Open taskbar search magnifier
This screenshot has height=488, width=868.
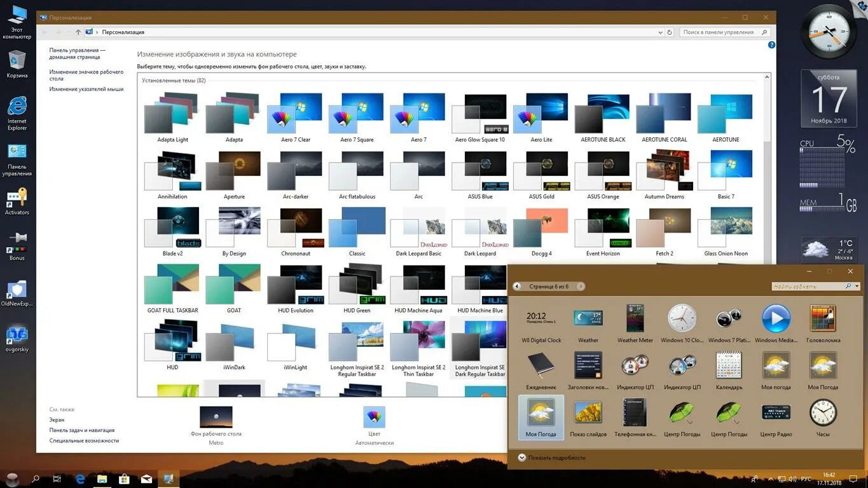coord(36,478)
